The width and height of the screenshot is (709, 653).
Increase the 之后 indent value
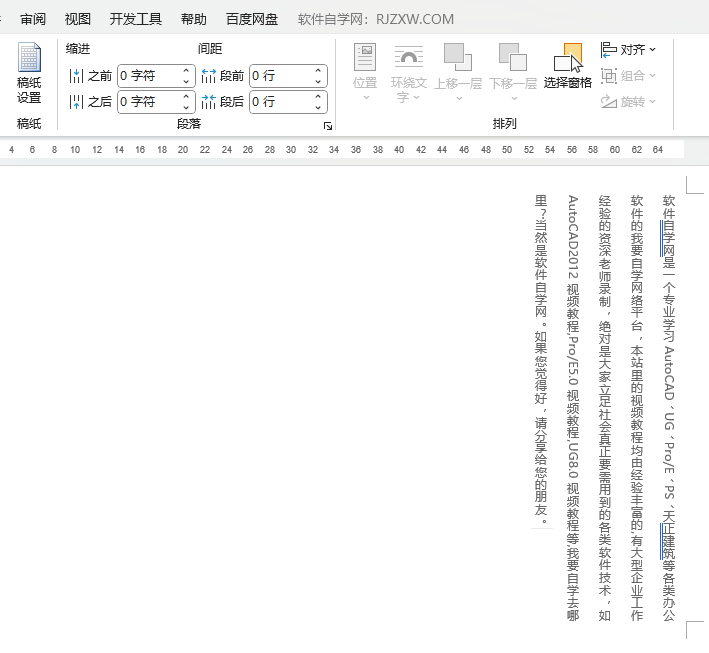pos(186,97)
